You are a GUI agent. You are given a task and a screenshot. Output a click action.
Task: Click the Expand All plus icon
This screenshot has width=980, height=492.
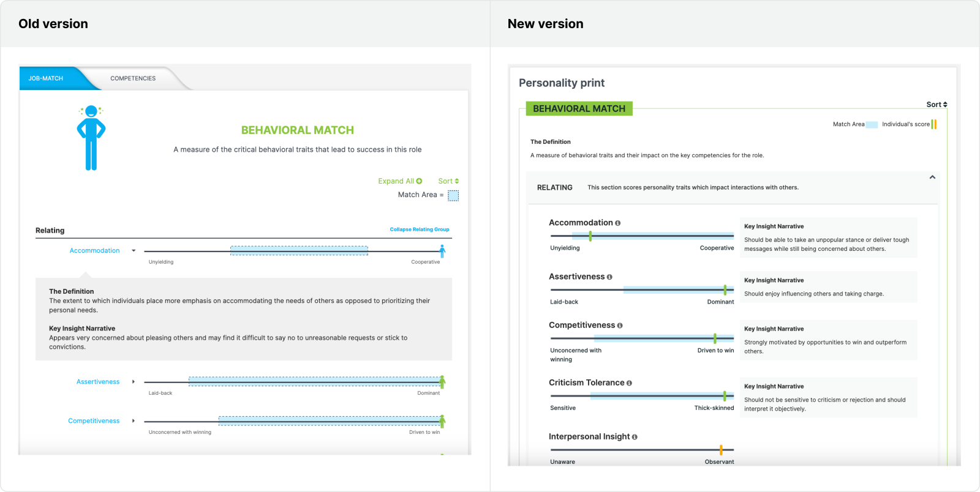[420, 181]
